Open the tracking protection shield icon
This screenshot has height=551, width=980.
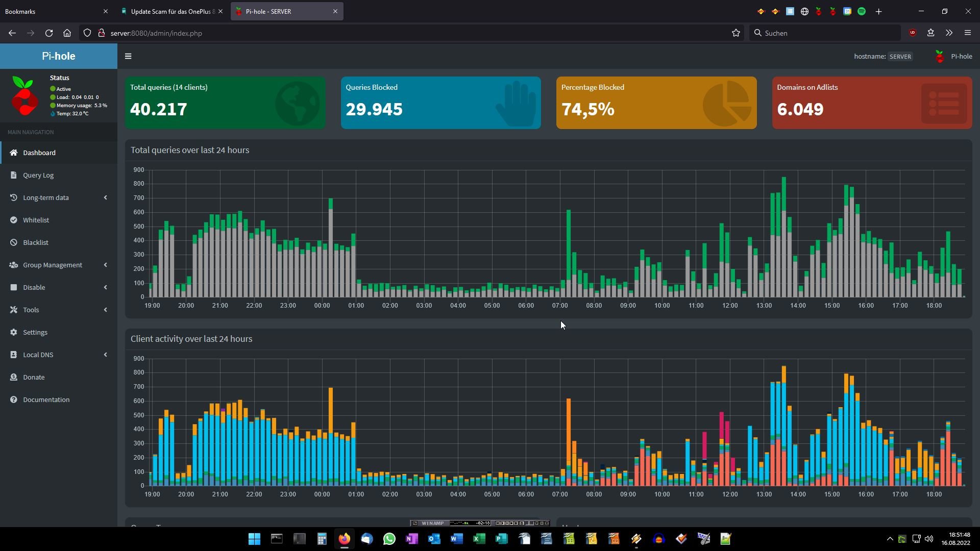[x=87, y=33]
